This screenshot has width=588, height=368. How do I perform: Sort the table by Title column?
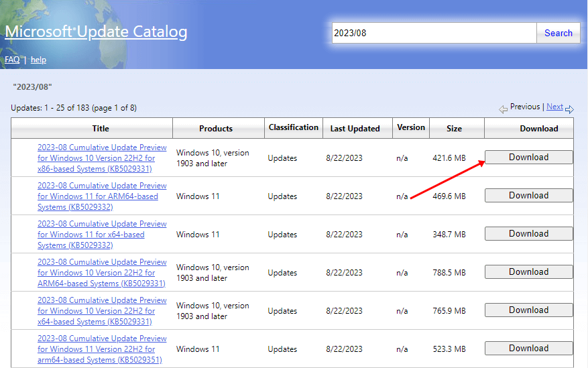pyautogui.click(x=101, y=128)
